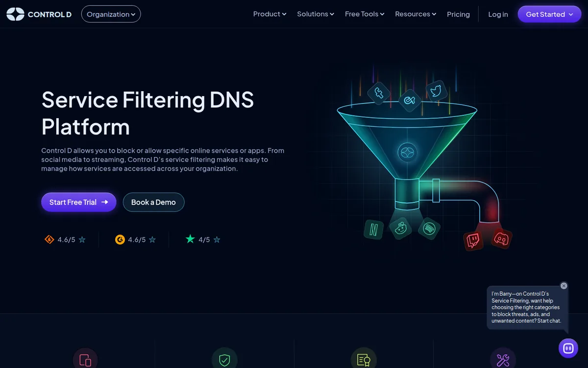Expand the Product menu
This screenshot has width=588, height=368.
(x=269, y=14)
